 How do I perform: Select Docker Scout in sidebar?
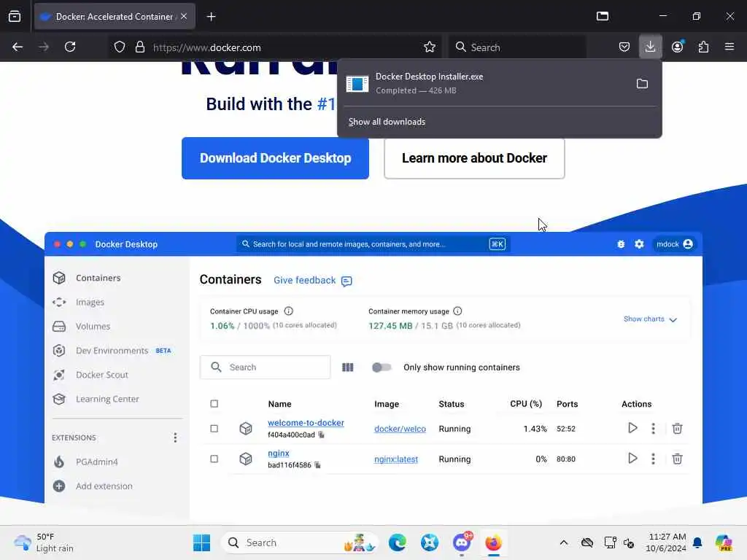(x=90, y=376)
